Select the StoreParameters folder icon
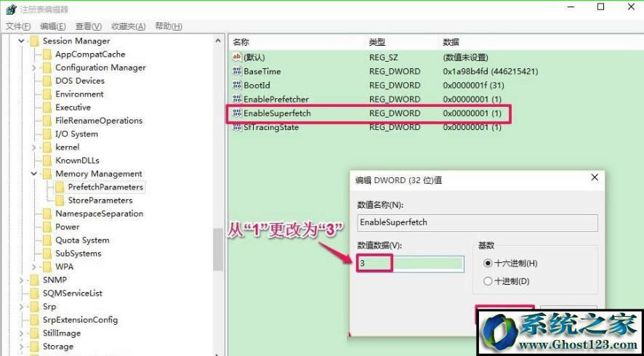Image resolution: width=644 pixels, height=356 pixels. point(60,201)
